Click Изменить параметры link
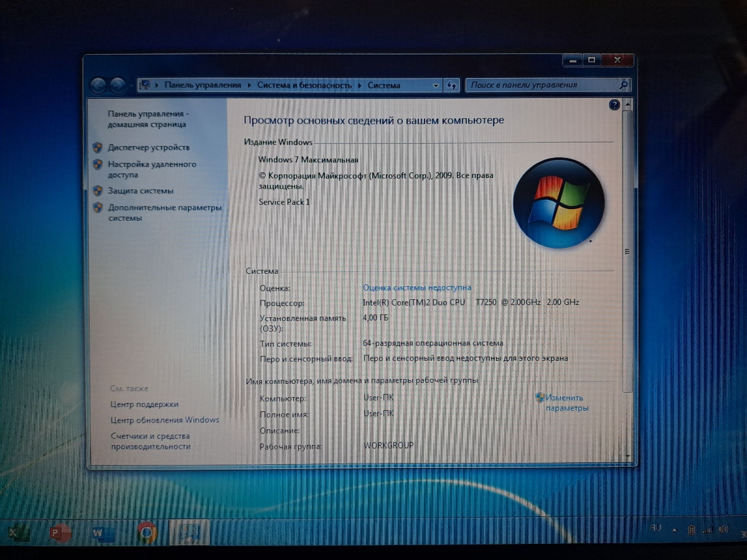This screenshot has width=747, height=560. (x=566, y=403)
